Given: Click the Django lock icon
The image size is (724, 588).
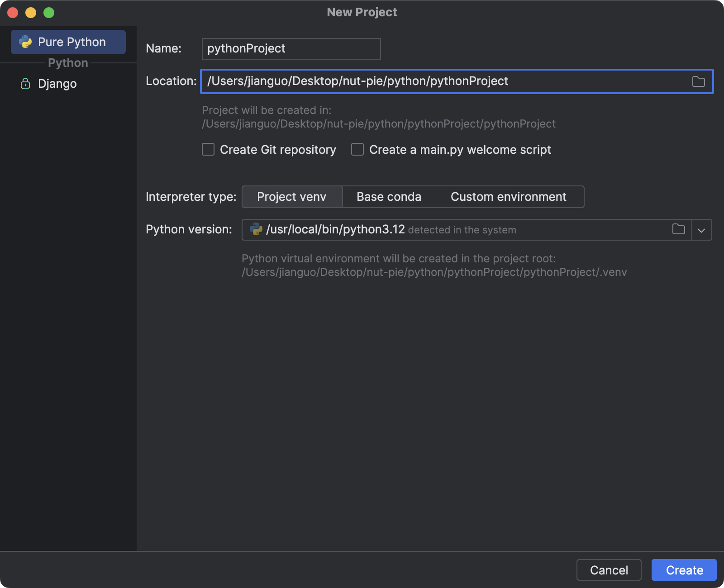Looking at the screenshot, I should pos(25,83).
